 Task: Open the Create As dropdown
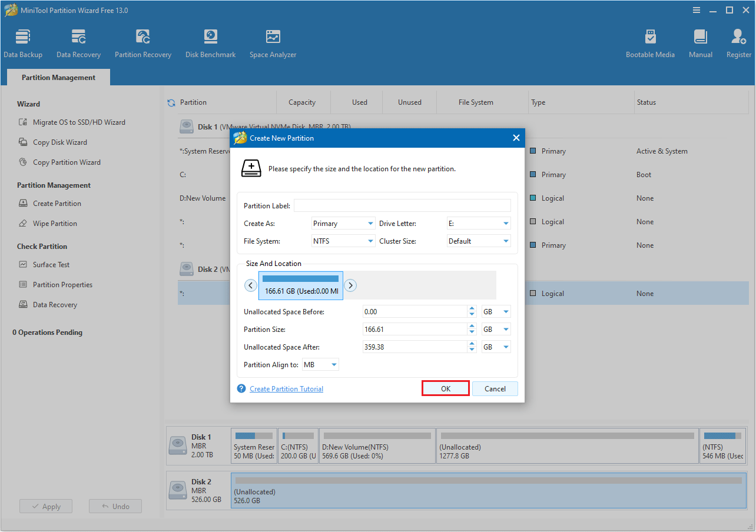(x=343, y=223)
